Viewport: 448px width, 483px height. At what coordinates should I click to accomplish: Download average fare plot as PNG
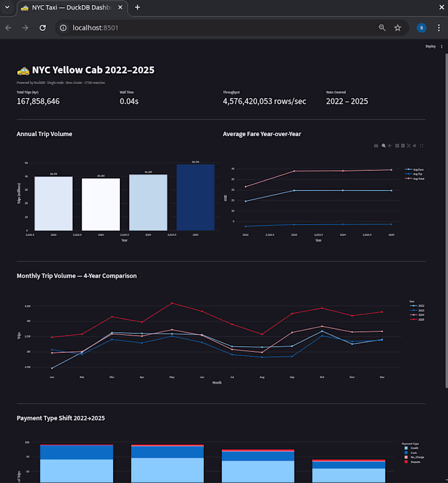pyautogui.click(x=376, y=146)
